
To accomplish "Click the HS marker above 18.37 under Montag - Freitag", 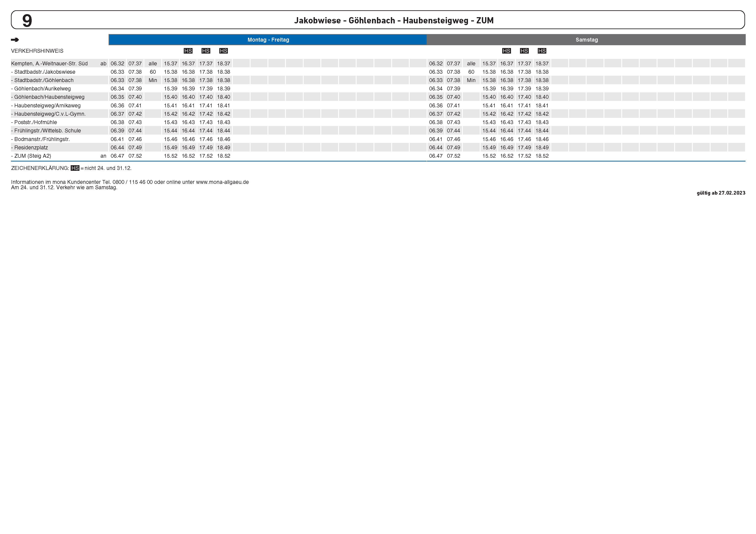I will [224, 51].
